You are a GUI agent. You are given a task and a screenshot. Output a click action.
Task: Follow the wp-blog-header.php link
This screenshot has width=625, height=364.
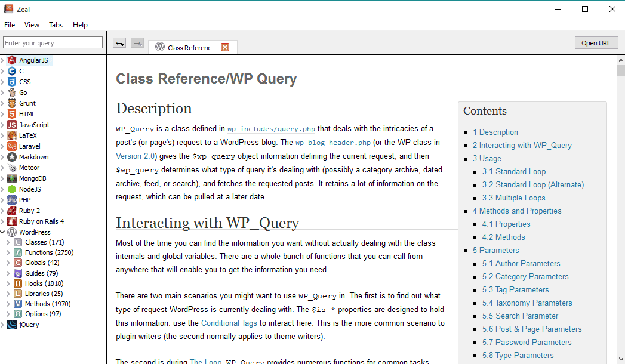pyautogui.click(x=333, y=143)
